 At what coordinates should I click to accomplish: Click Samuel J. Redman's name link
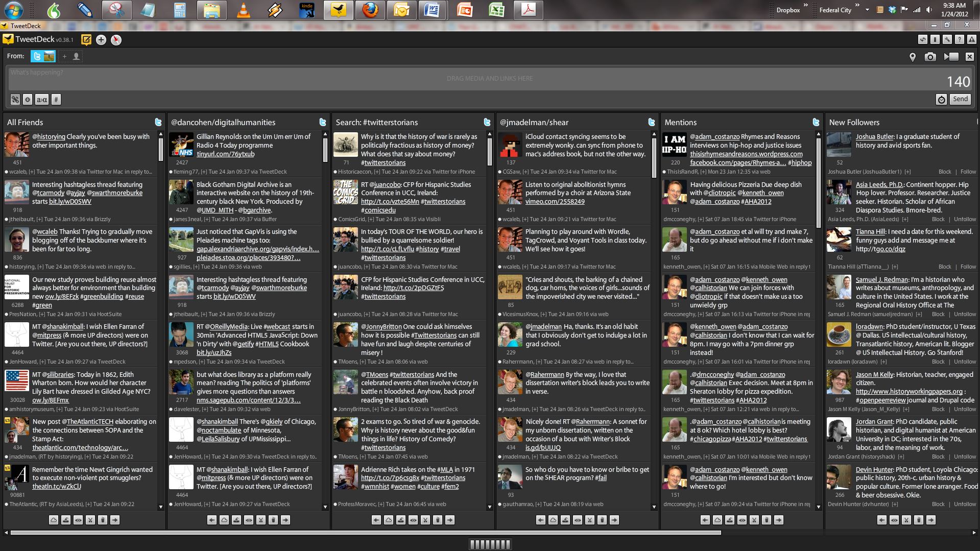(882, 280)
